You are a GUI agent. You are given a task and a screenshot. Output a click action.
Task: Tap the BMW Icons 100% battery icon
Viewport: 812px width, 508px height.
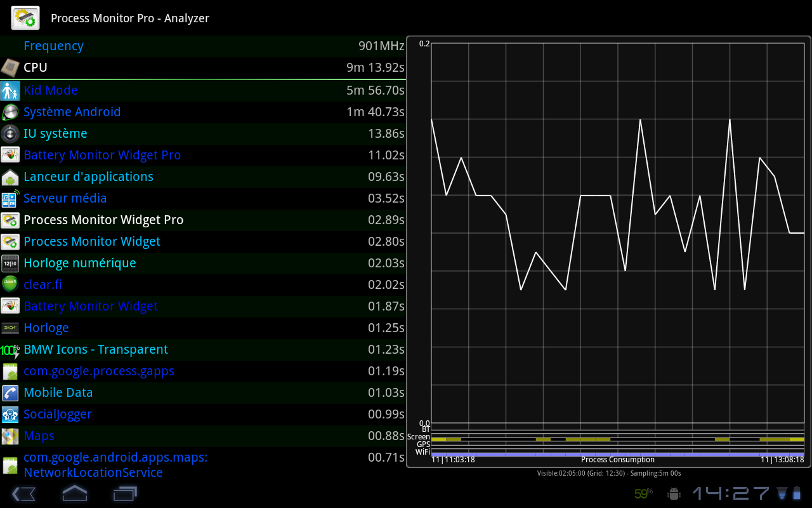pos(10,349)
